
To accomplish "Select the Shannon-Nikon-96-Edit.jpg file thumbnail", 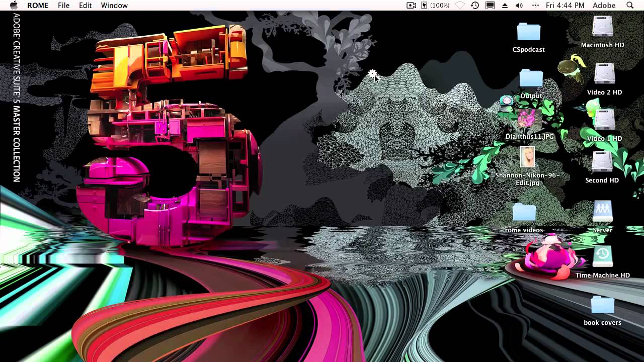I will [x=527, y=157].
